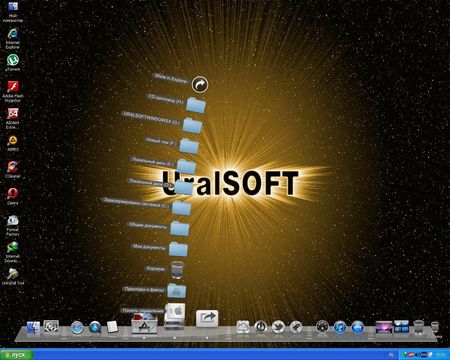Image resolution: width=450 pixels, height=360 pixels.
Task: Open the Мой компьютер desktop icon
Action: click(x=13, y=11)
